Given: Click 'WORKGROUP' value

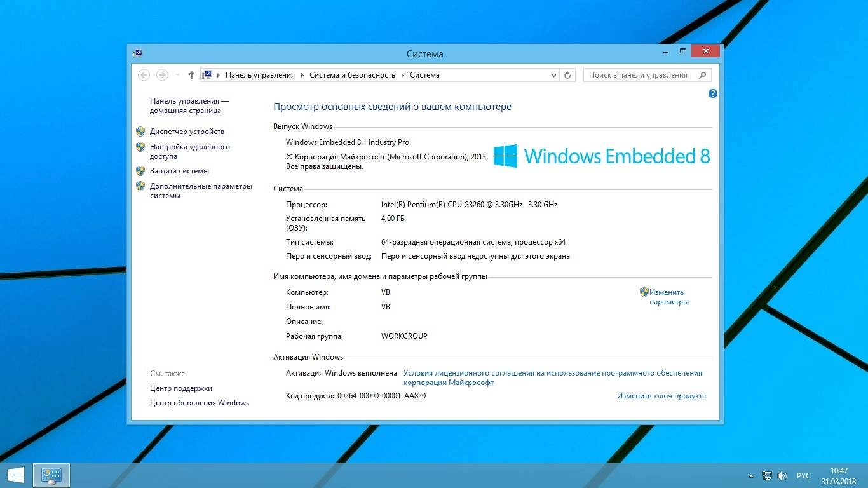Looking at the screenshot, I should [x=404, y=336].
